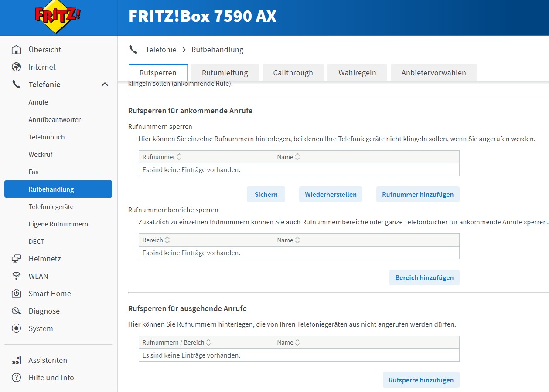Screen dimensions: 549x392
Task: Sort ranges table by Name column arrows
Action: [297, 240]
